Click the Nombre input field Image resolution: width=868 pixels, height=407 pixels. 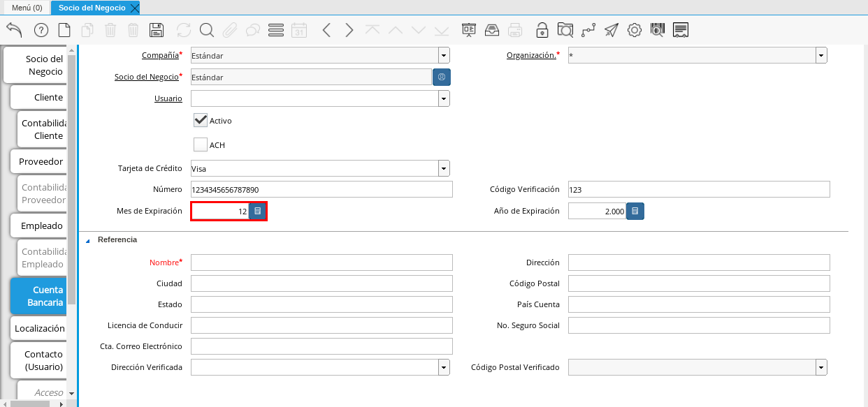321,262
